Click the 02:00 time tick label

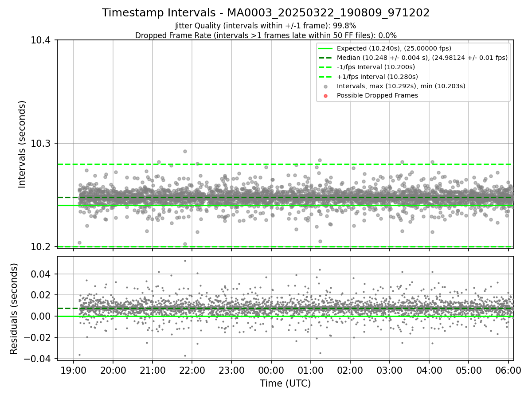coord(350,370)
